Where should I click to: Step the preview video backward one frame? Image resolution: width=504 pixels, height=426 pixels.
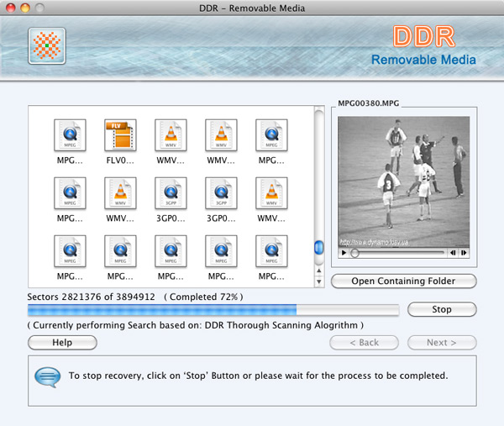coord(453,253)
